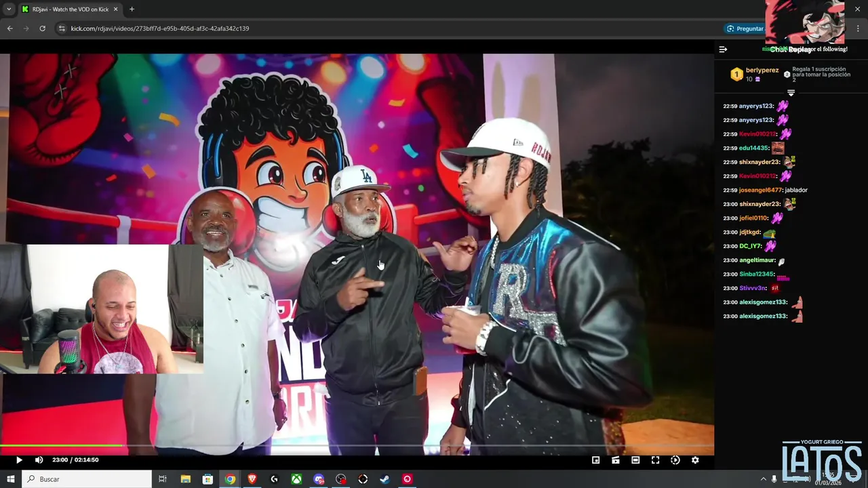Image resolution: width=868 pixels, height=488 pixels.
Task: Open the Windows Start menu
Action: tap(10, 479)
